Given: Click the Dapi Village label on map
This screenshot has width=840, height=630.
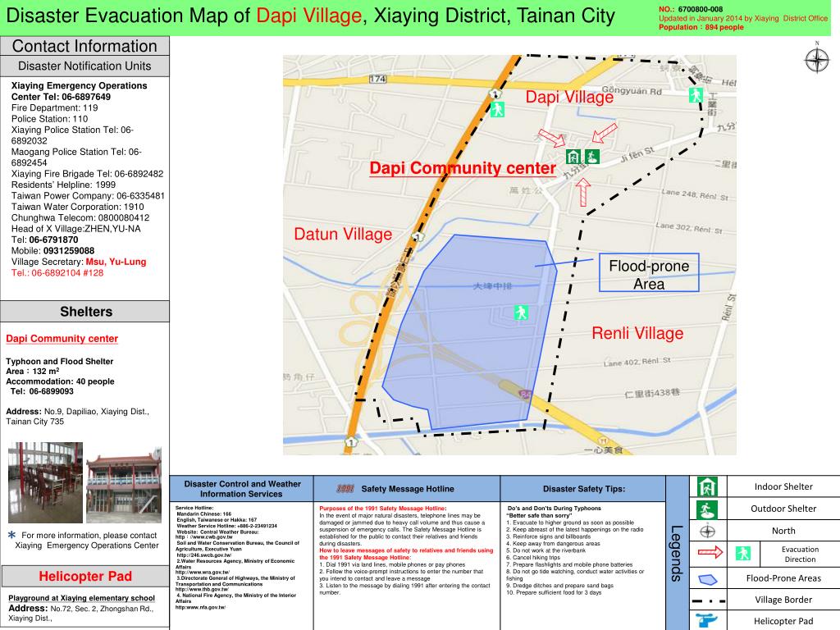Looking at the screenshot, I should [569, 97].
